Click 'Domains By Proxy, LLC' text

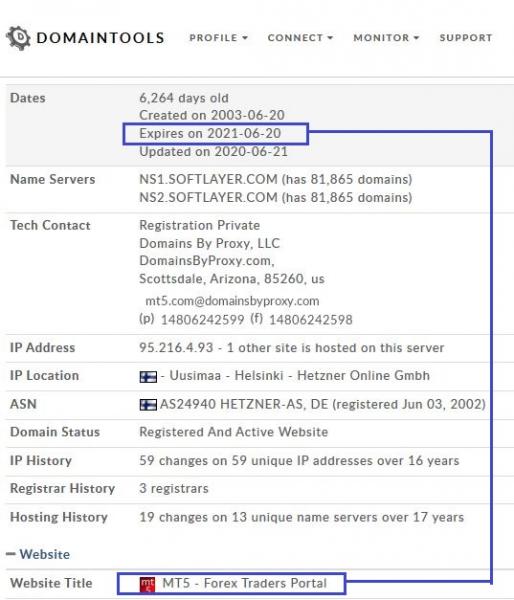tap(210, 243)
